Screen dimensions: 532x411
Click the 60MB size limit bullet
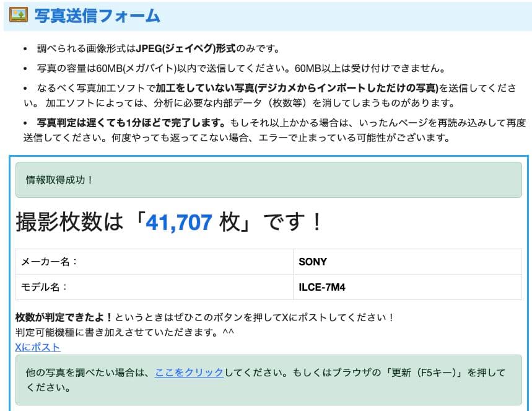click(x=235, y=68)
